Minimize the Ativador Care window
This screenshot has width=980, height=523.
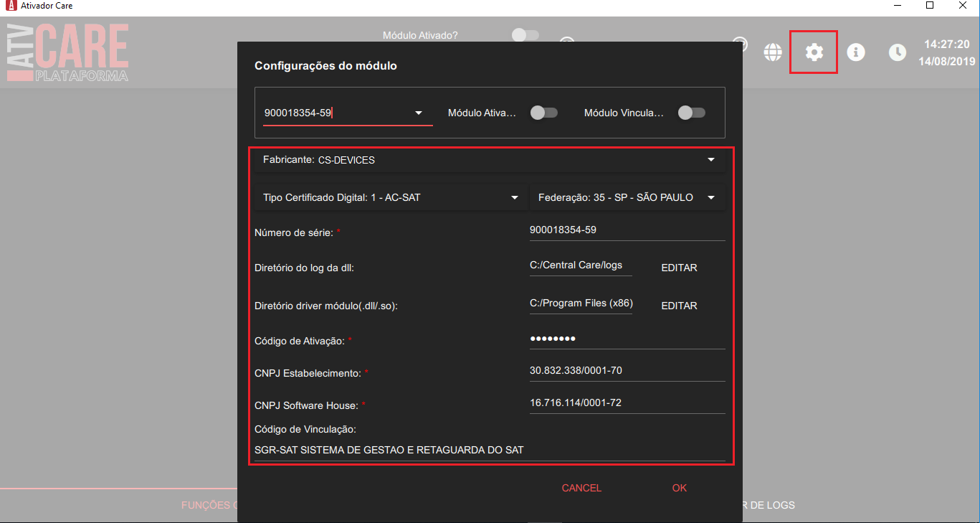pos(897,6)
